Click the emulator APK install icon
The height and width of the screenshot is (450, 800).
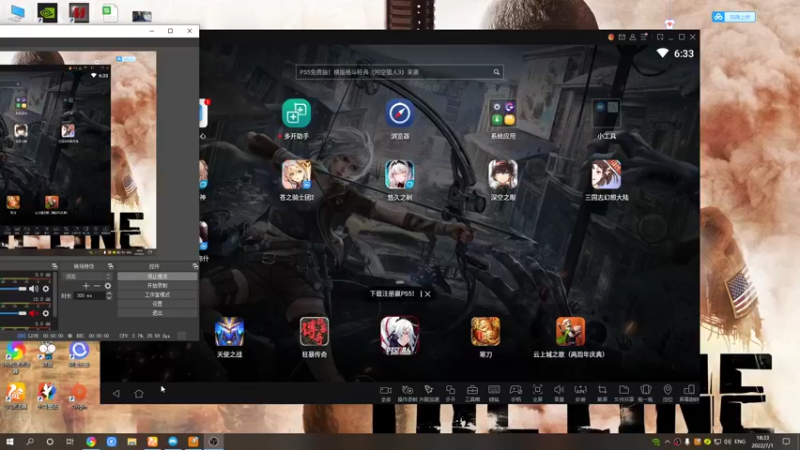point(581,390)
